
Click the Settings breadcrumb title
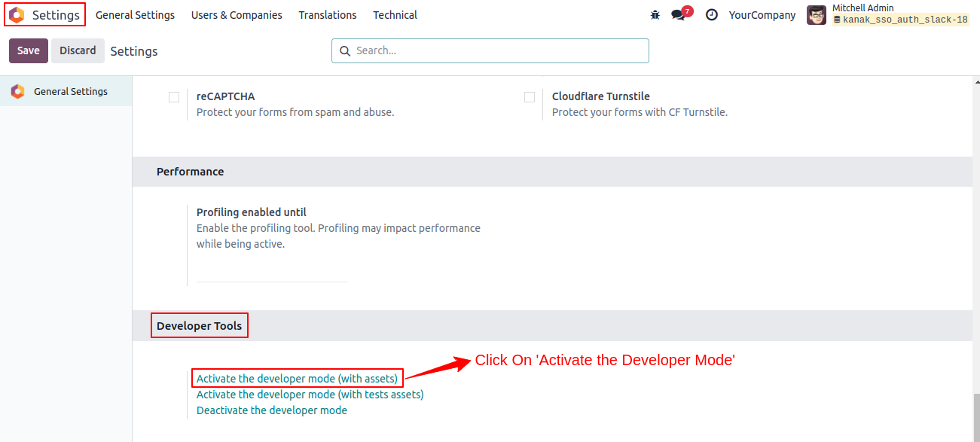134,51
